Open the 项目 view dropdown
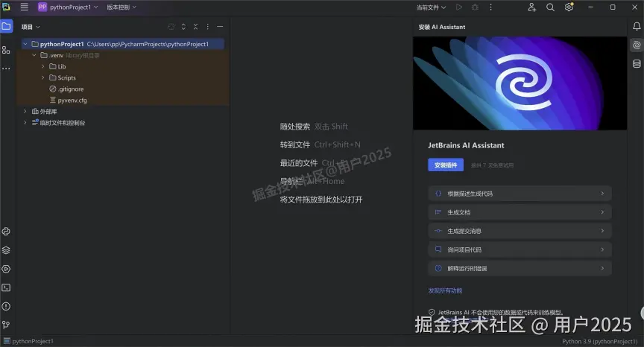Image resolution: width=644 pixels, height=347 pixels. coord(31,27)
